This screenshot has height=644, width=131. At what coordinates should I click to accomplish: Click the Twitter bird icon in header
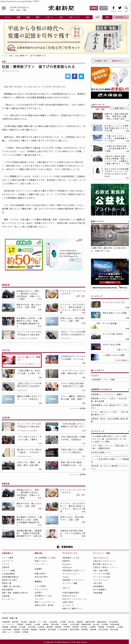120,8
